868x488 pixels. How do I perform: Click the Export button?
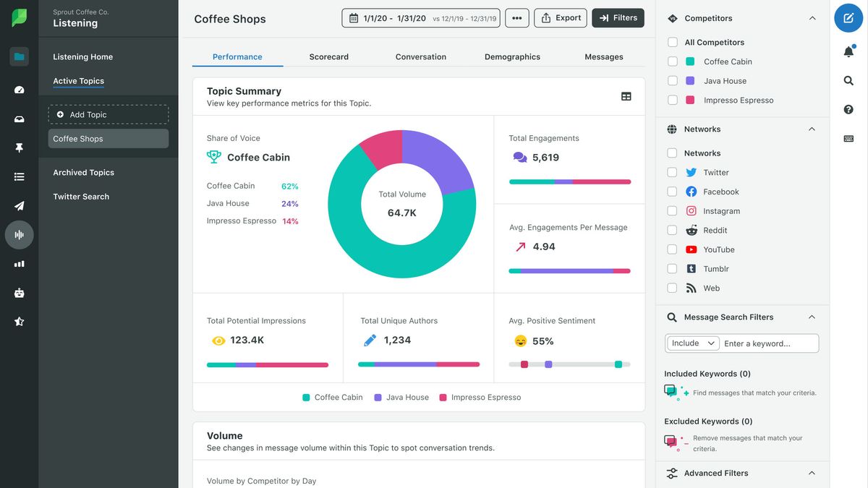coord(560,18)
